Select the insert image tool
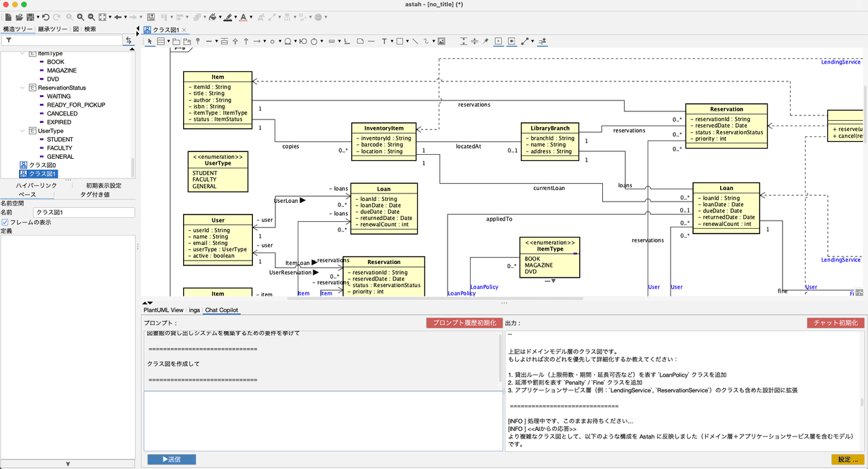The width and height of the screenshot is (868, 469). (441, 41)
